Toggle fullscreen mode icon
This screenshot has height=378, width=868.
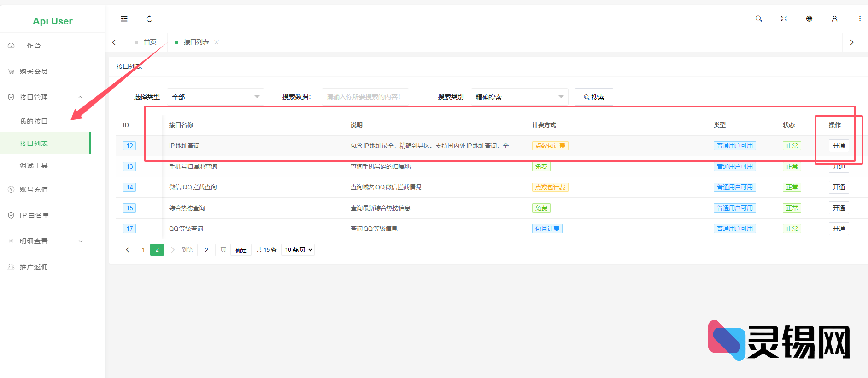pos(784,19)
